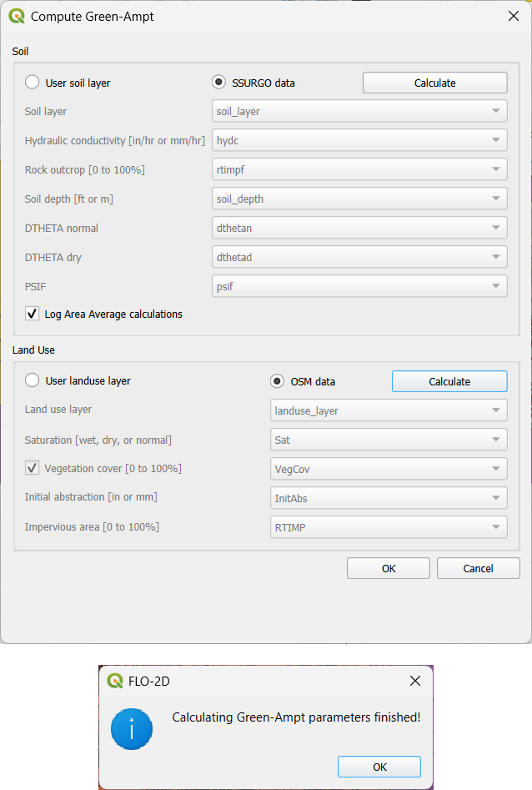Select the User soil layer radio button
The width and height of the screenshot is (532, 790).
[x=33, y=83]
